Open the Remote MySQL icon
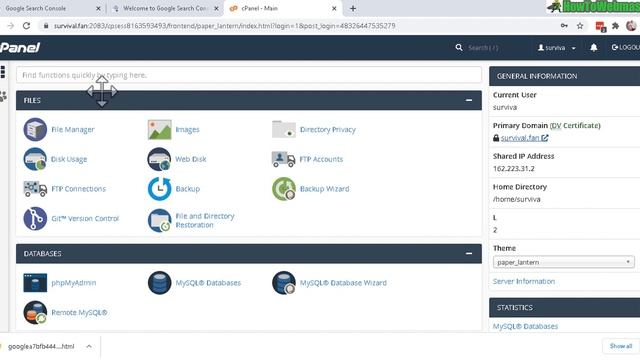The image size is (640, 360). [35, 312]
